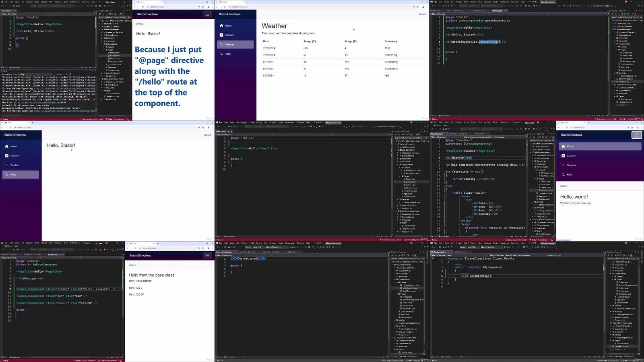Screen dimensions: 644x362
Task: Open new tab in Weather table browser
Action: (x=247, y=2)
